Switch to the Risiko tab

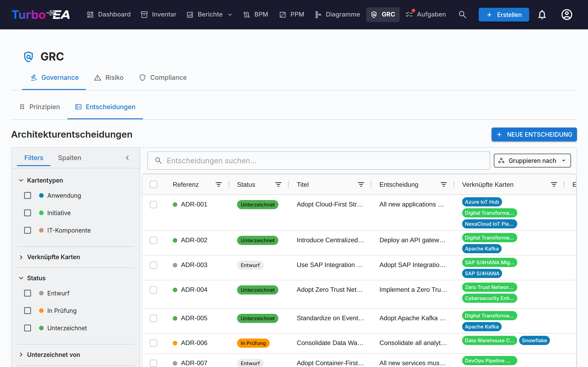(109, 78)
